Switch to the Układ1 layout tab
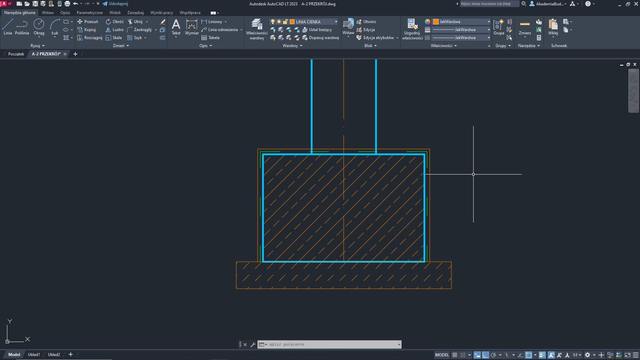 pyautogui.click(x=34, y=355)
